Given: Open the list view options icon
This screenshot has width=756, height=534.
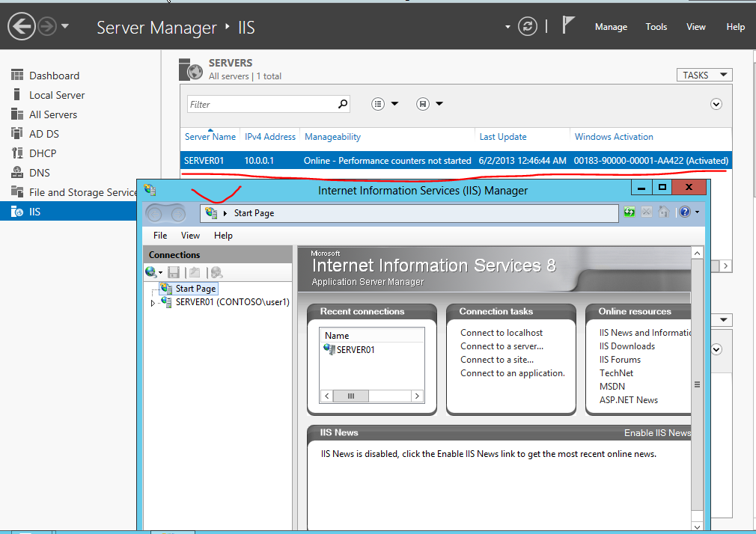Looking at the screenshot, I should (378, 104).
